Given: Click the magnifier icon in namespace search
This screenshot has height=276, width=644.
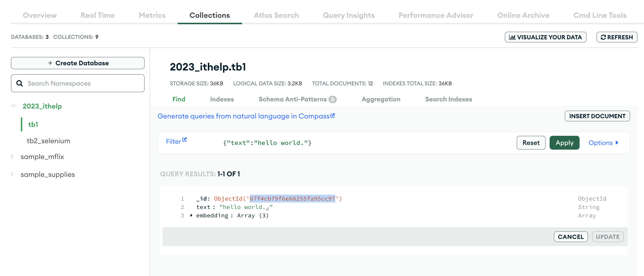Looking at the screenshot, I should tap(20, 83).
